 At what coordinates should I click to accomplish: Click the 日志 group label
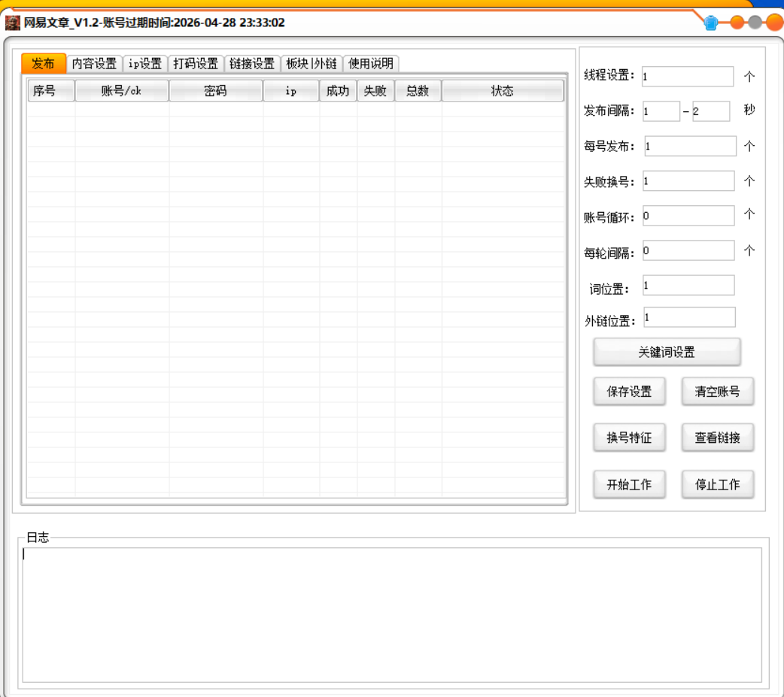point(38,538)
